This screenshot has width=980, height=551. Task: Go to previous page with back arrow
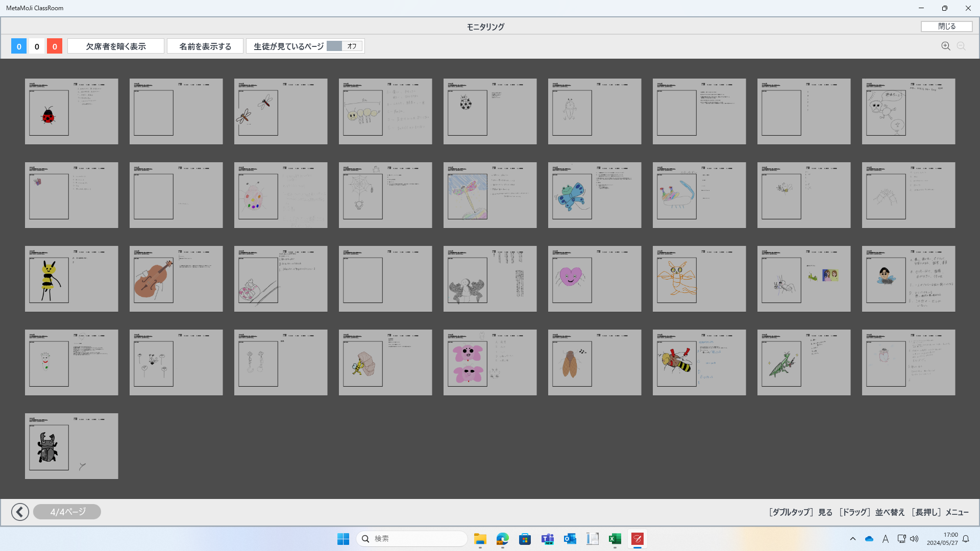20,512
